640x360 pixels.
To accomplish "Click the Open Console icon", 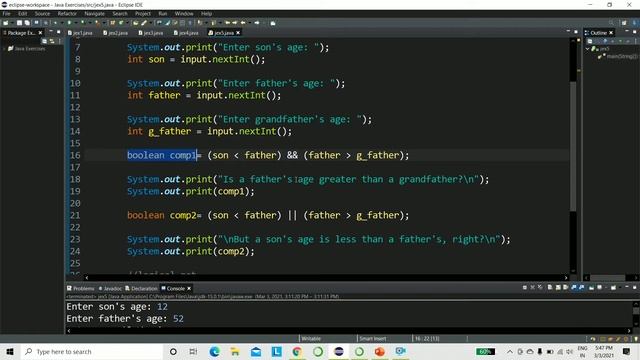I will [613, 288].
